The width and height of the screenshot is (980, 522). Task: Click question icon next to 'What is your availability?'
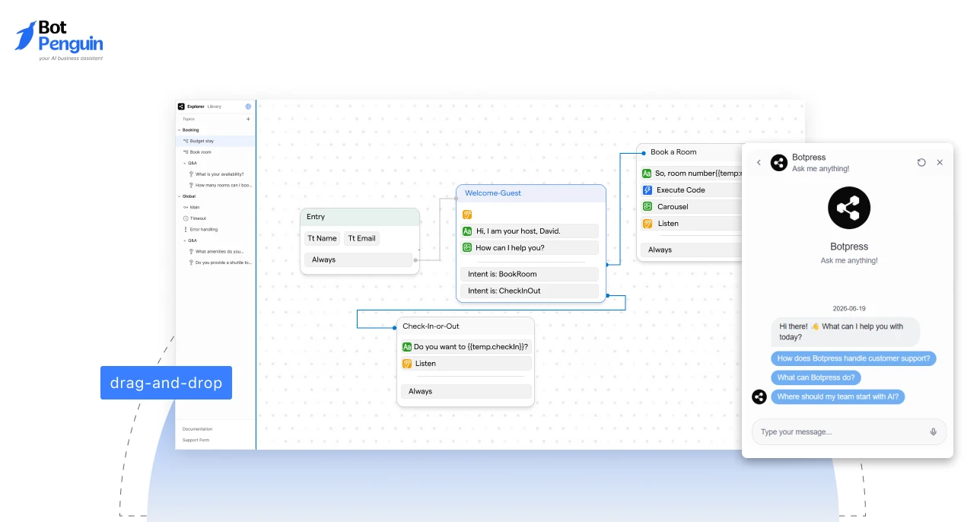click(x=191, y=174)
